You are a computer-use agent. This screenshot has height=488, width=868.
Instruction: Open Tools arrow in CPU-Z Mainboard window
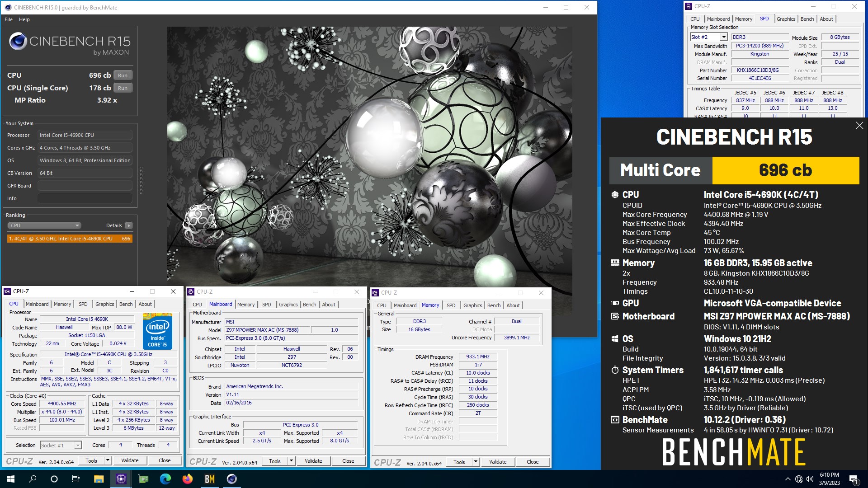tap(292, 461)
